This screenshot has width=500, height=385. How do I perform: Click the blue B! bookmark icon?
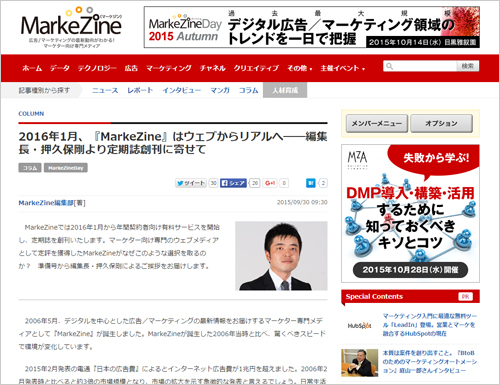[x=311, y=183]
